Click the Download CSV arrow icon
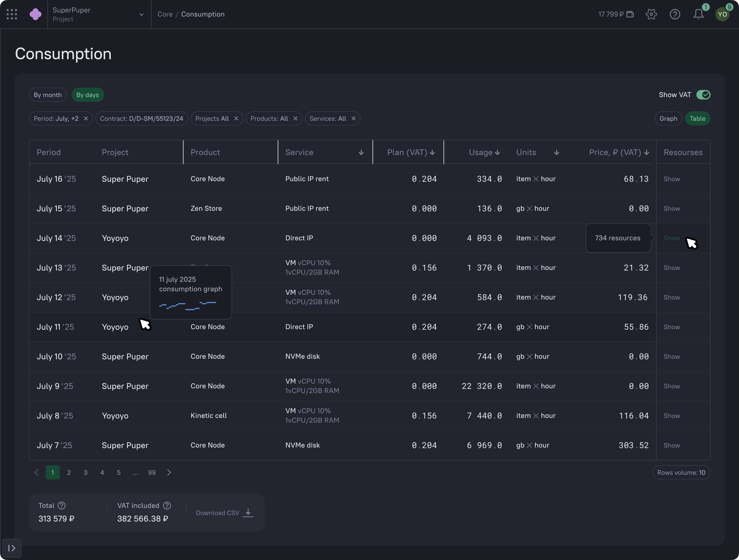 (x=248, y=513)
